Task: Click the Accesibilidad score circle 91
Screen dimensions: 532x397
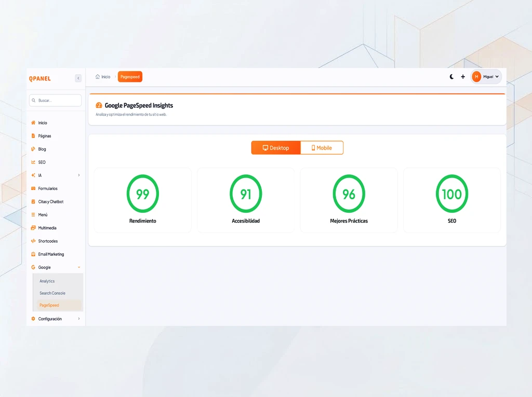Action: [x=246, y=194]
